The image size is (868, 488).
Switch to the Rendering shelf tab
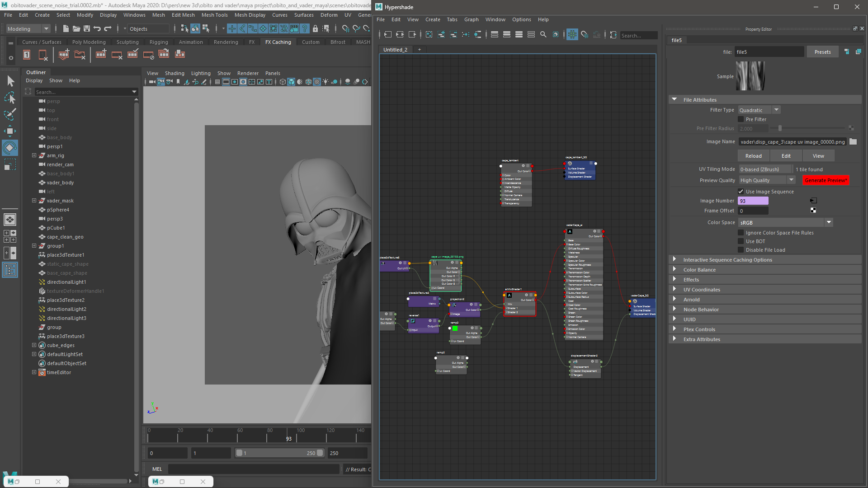226,42
